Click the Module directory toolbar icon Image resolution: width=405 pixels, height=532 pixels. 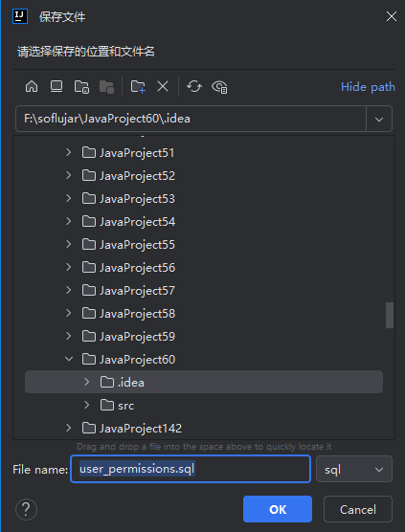[106, 86]
